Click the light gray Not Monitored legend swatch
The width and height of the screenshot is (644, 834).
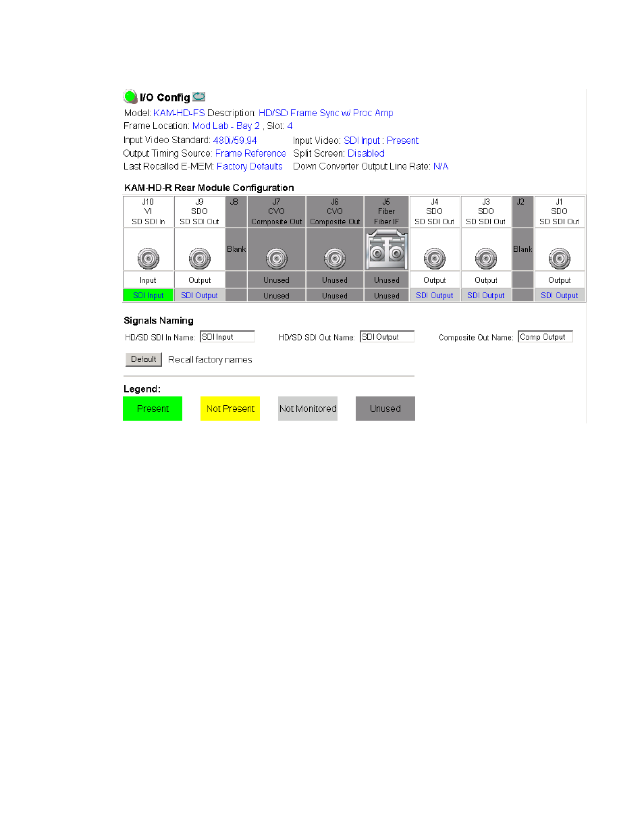pos(308,409)
